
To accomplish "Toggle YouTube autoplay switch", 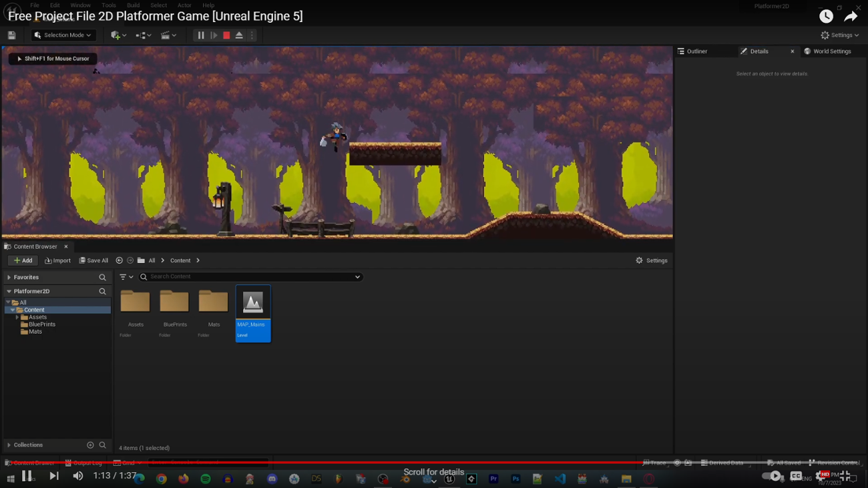I will click(x=771, y=476).
